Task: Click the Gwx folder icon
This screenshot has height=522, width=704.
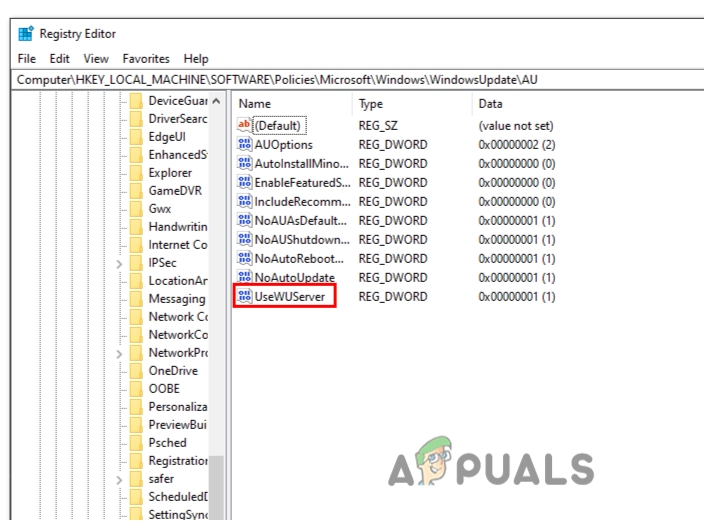Action: click(136, 209)
